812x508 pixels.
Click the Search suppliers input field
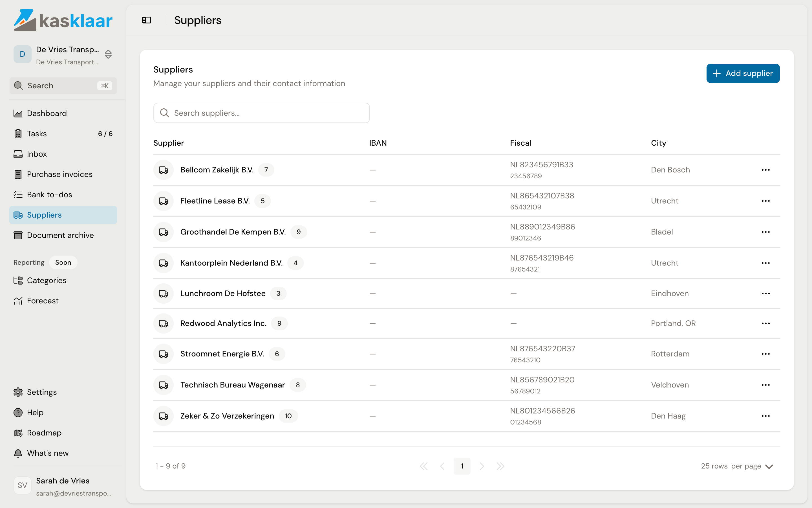261,113
